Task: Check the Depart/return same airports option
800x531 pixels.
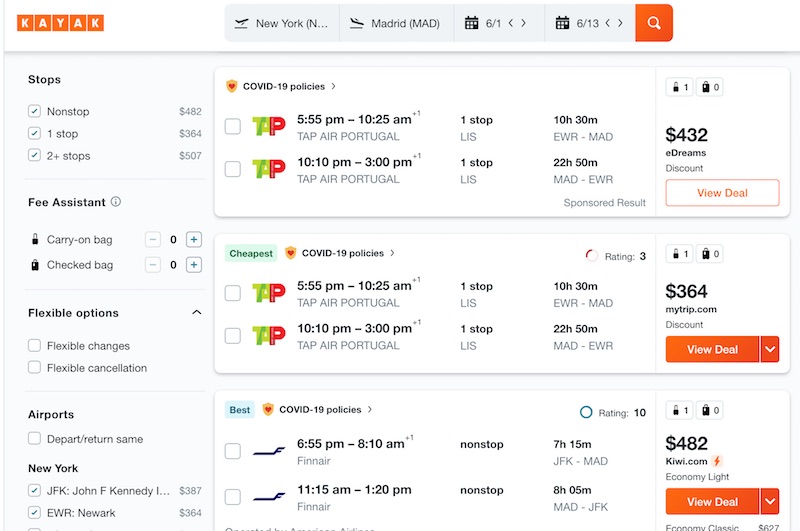Action: [x=35, y=439]
